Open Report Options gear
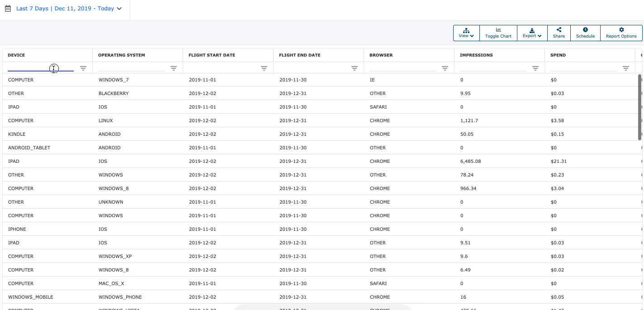Image resolution: width=644 pixels, height=310 pixels. tap(621, 33)
